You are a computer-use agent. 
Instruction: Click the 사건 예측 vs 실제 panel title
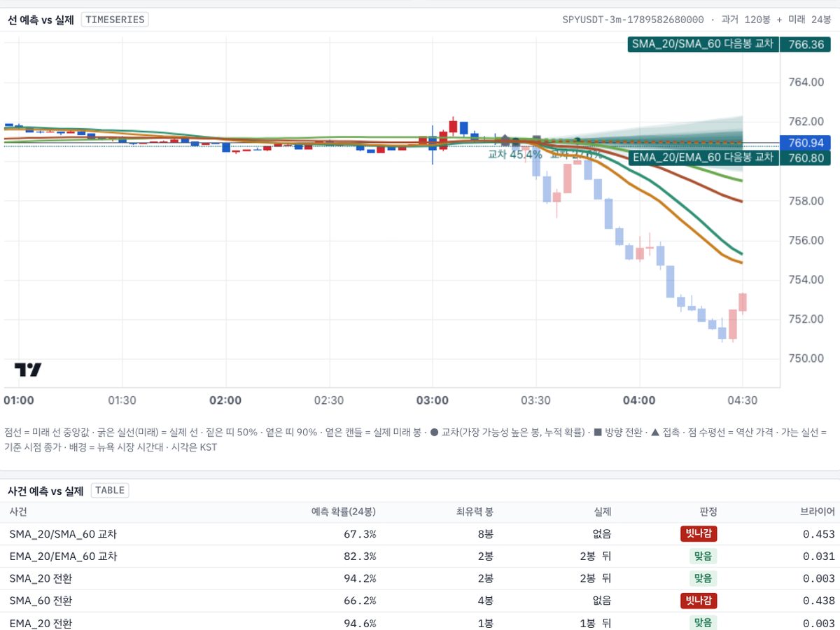tap(45, 491)
